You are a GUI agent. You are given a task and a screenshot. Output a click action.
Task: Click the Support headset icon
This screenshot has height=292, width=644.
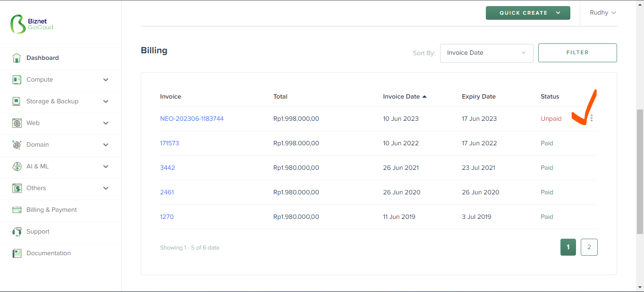17,232
